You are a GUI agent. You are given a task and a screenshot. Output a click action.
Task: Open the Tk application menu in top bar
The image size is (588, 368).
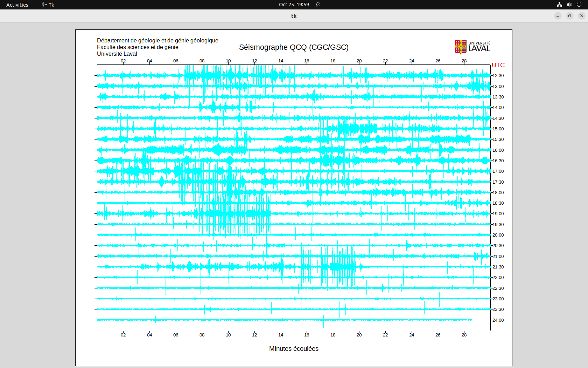click(48, 5)
